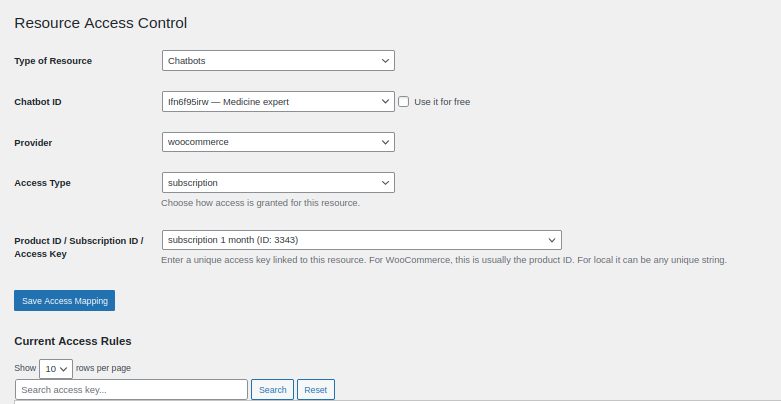Click the Chatbot ID dropdown arrow
This screenshot has height=404, width=781.
[385, 102]
